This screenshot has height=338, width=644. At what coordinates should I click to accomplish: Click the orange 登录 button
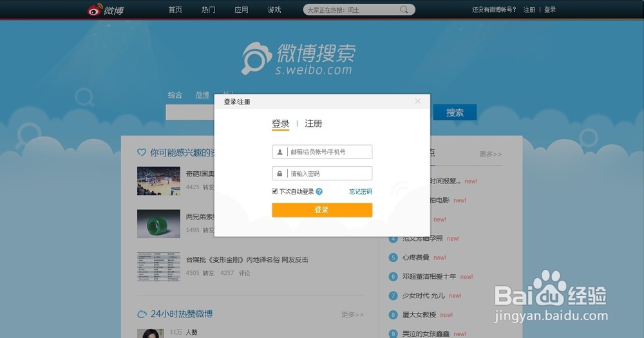click(322, 210)
